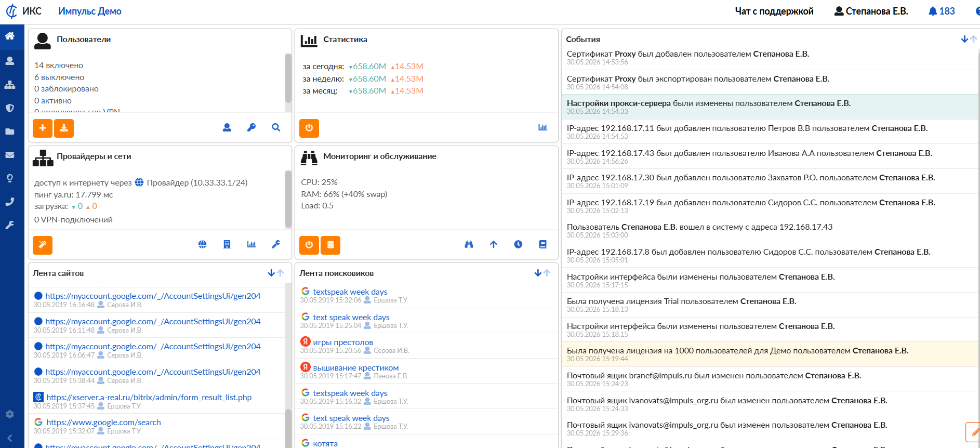Click the key icon in Пользователи widget
Viewport: 980px width, 448px height.
pyautogui.click(x=251, y=127)
